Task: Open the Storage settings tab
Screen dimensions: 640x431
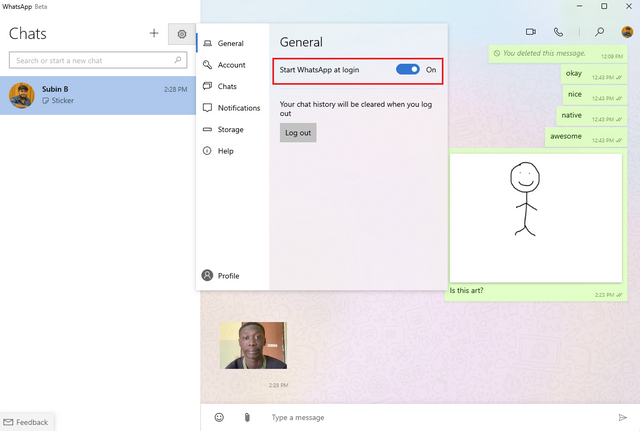Action: coord(233,129)
